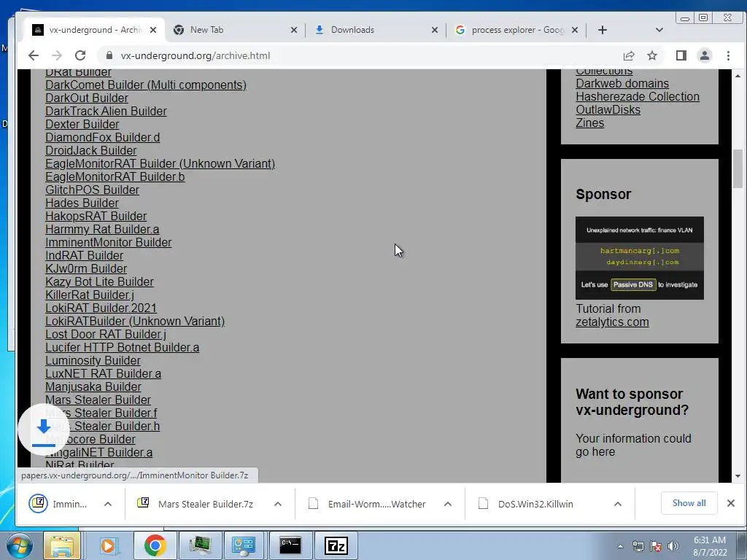Viewport: 747px width, 560px height.
Task: Open the LokiRAT Builder.2021 link
Action: point(101,308)
